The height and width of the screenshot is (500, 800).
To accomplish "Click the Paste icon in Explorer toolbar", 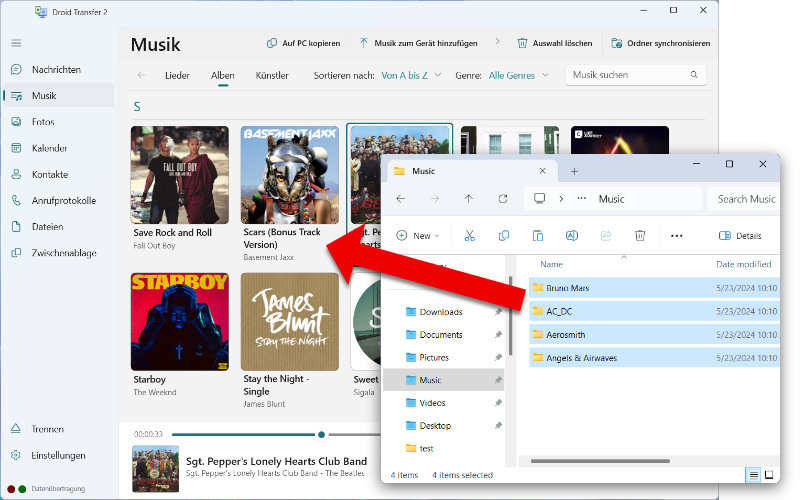I will click(x=538, y=236).
